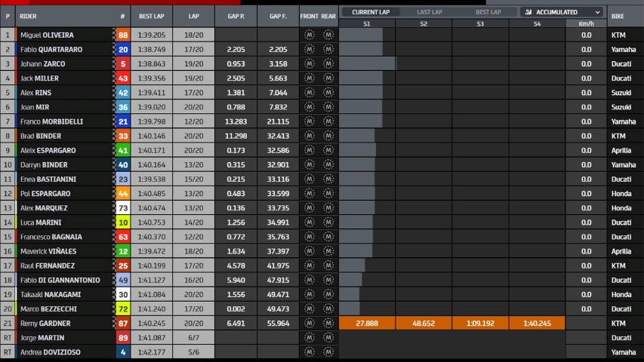Switch to the Last Lap view
The height and width of the screenshot is (362, 644).
[x=430, y=12]
